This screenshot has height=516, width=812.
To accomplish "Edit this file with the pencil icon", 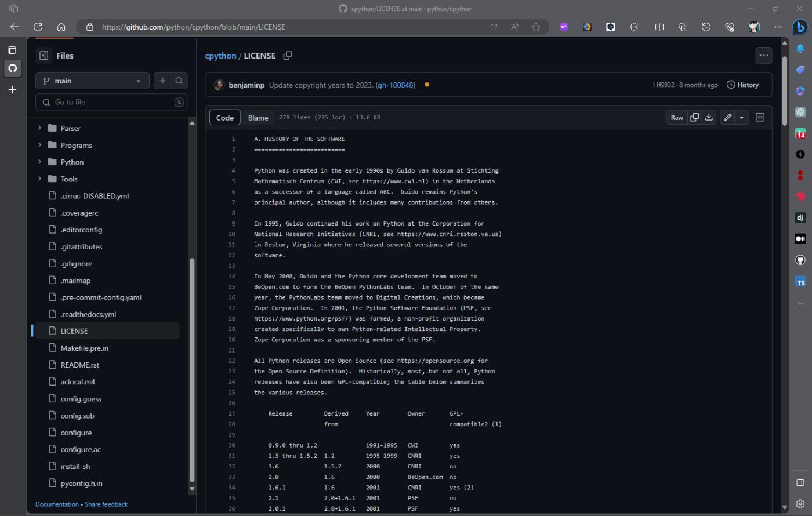I will (727, 117).
